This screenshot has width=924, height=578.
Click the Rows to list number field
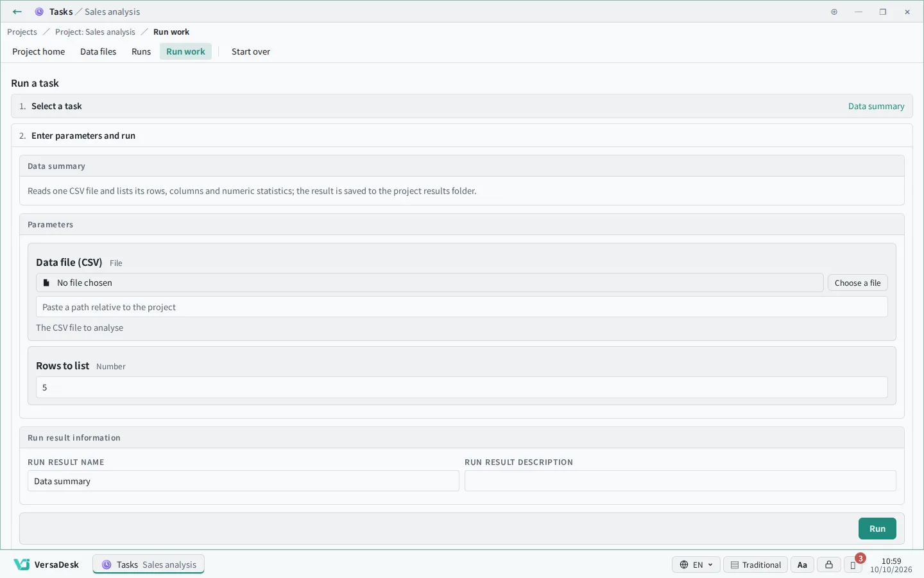[462, 387]
